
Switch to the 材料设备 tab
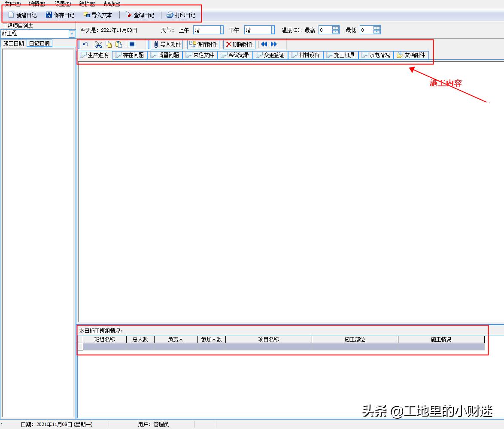coord(306,55)
